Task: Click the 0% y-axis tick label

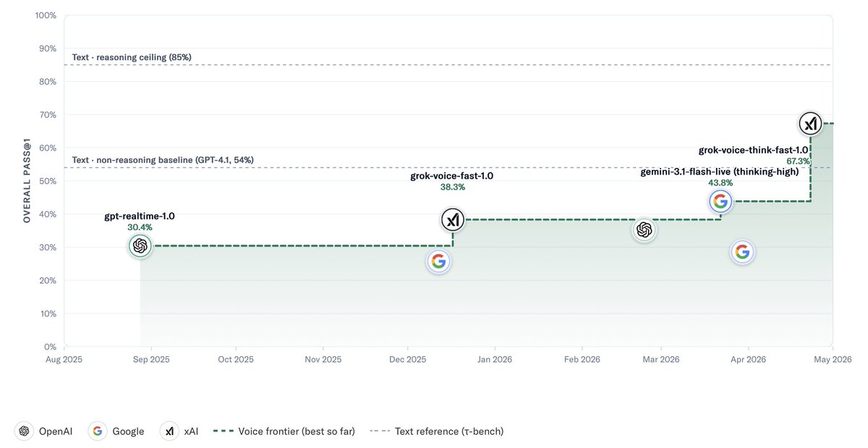Action: [x=50, y=347]
